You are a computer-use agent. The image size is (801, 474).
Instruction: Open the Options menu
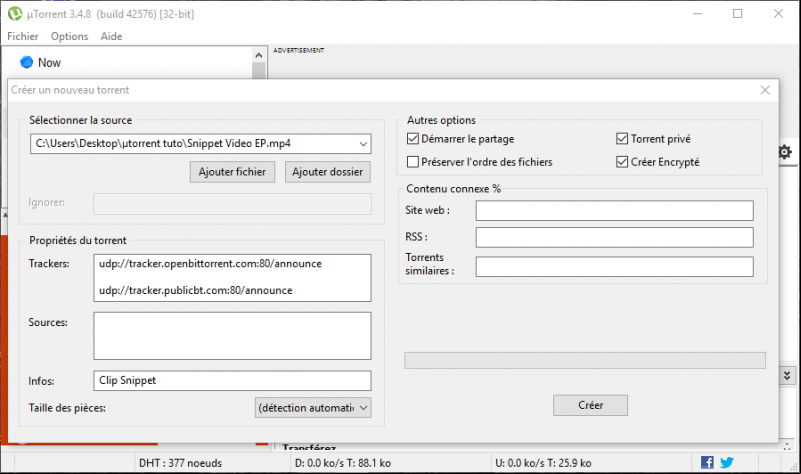pyautogui.click(x=69, y=36)
